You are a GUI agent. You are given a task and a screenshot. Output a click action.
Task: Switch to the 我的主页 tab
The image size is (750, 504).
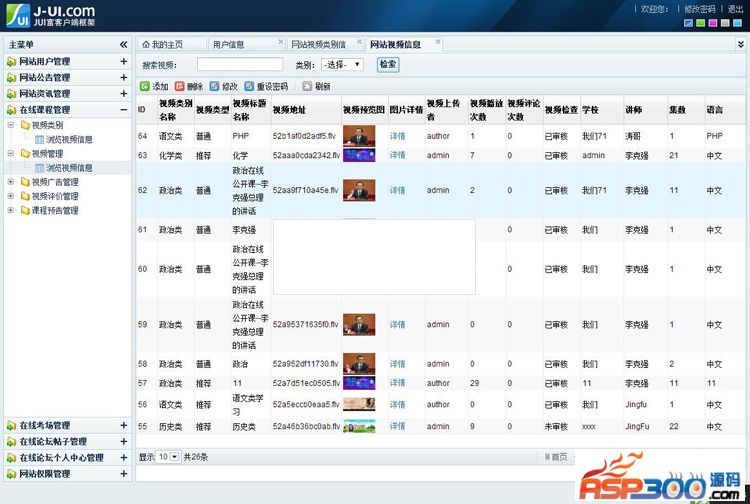click(166, 45)
